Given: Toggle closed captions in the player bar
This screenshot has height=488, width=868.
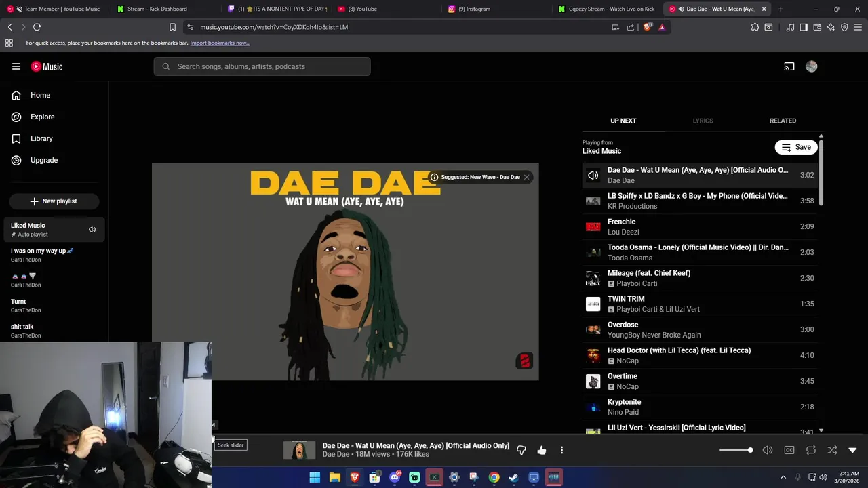Looking at the screenshot, I should 789,450.
